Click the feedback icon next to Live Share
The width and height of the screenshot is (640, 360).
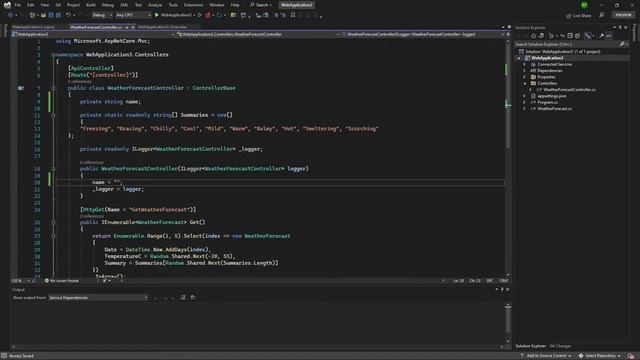(x=602, y=15)
